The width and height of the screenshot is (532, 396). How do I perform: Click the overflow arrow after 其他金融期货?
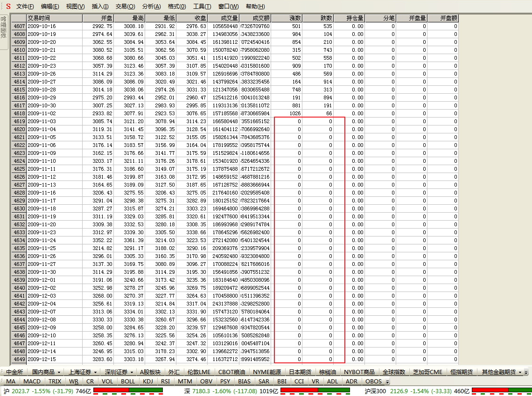point(526,372)
